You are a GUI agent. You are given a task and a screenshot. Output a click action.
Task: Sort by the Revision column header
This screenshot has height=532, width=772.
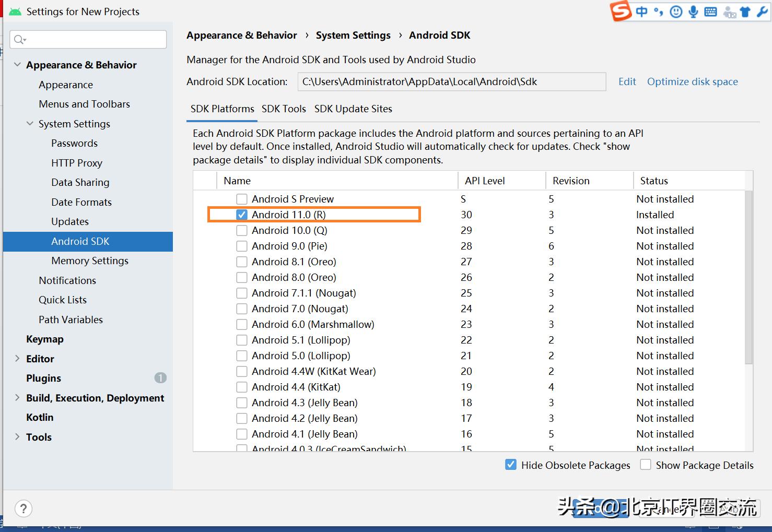590,181
